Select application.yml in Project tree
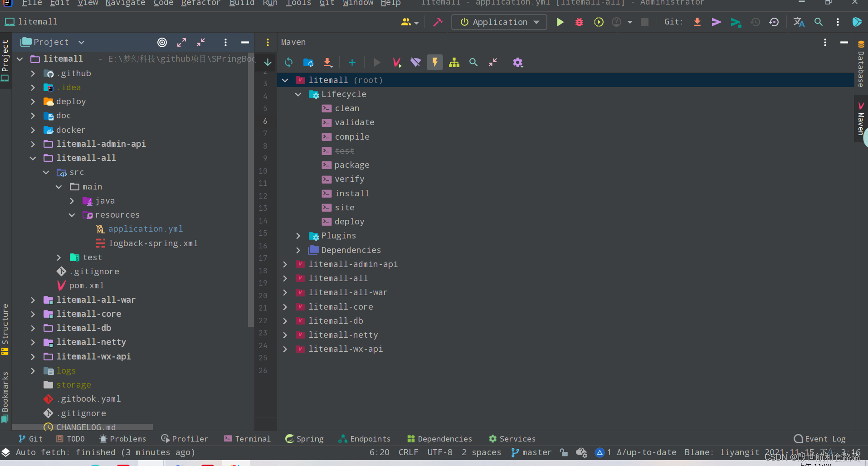The width and height of the screenshot is (868, 466). pos(145,229)
